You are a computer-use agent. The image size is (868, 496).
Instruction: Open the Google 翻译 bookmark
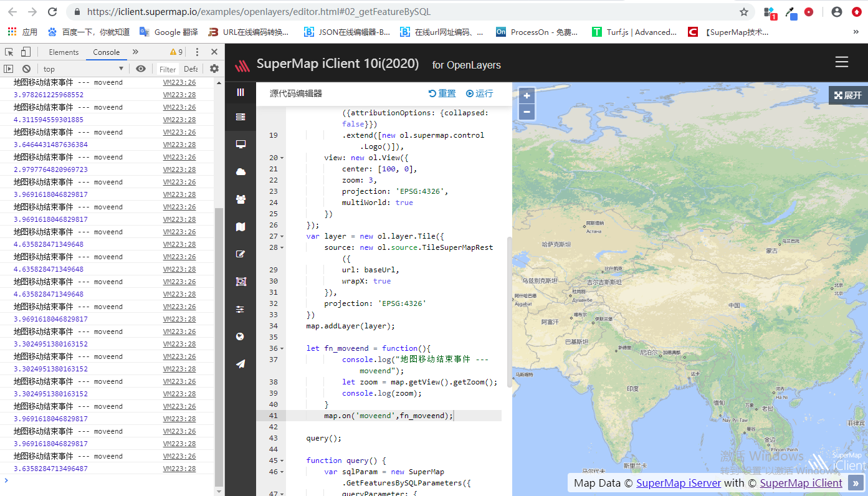click(169, 32)
